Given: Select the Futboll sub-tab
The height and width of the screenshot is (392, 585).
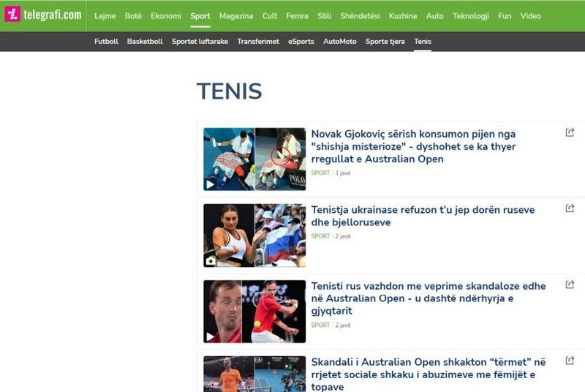Looking at the screenshot, I should pyautogui.click(x=106, y=42).
